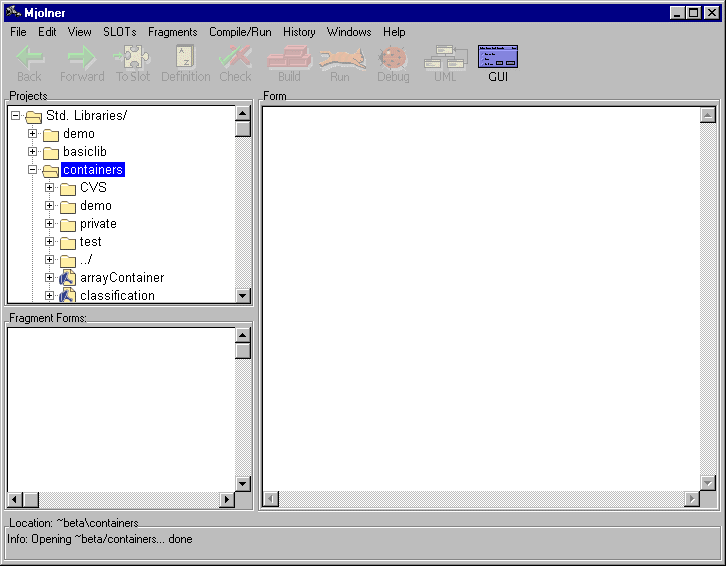Click Form panel horizontal scroll right arrow
This screenshot has height=566, width=726.
[x=691, y=499]
